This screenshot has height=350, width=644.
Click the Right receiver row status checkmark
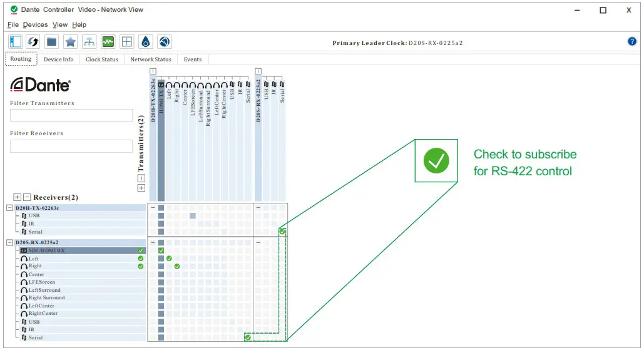[141, 266]
